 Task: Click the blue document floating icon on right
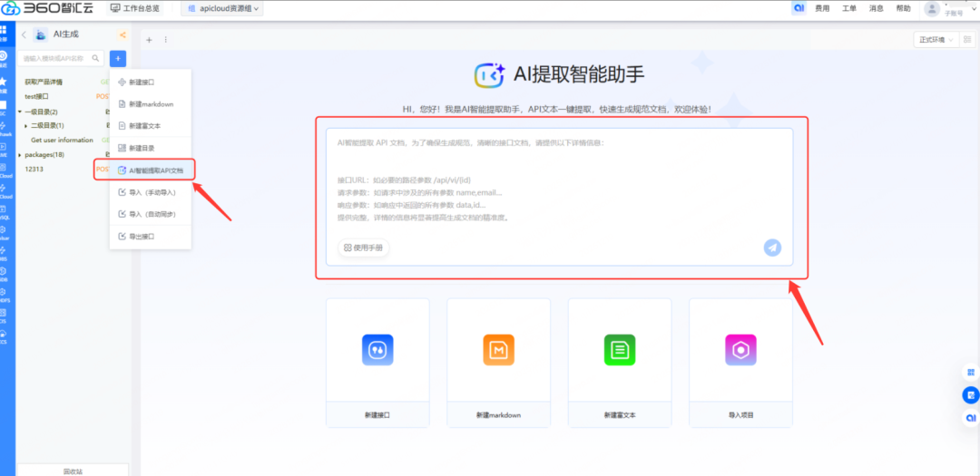pos(971,394)
